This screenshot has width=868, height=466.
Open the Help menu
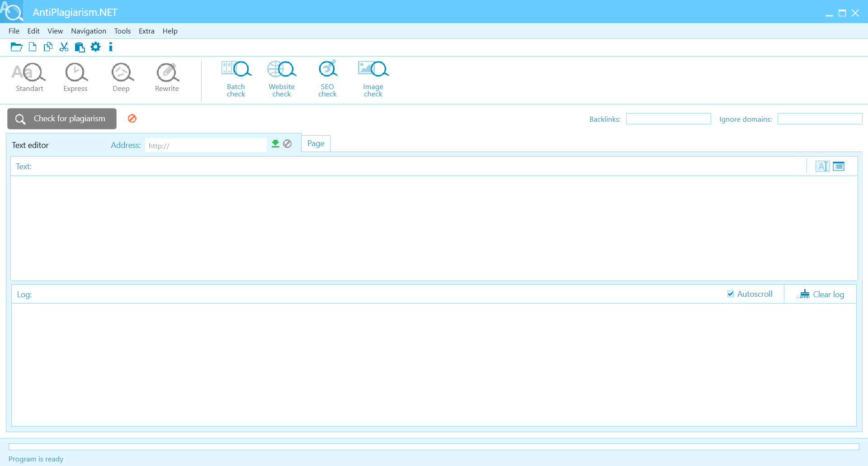point(170,31)
